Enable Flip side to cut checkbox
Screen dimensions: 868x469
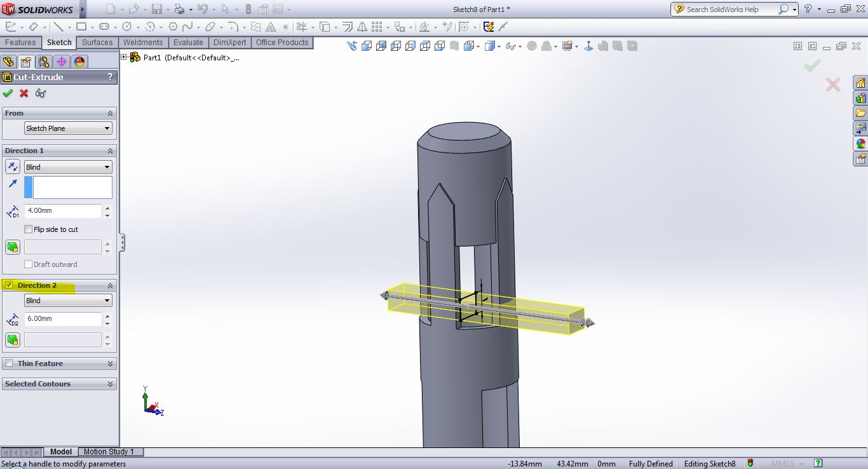pyautogui.click(x=28, y=229)
